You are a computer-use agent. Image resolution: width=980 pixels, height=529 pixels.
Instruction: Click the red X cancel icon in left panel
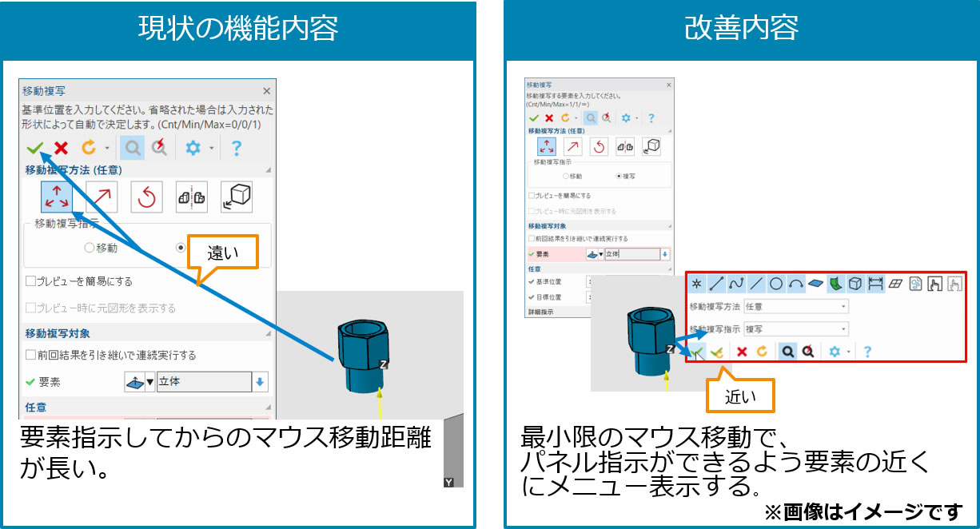(x=61, y=148)
